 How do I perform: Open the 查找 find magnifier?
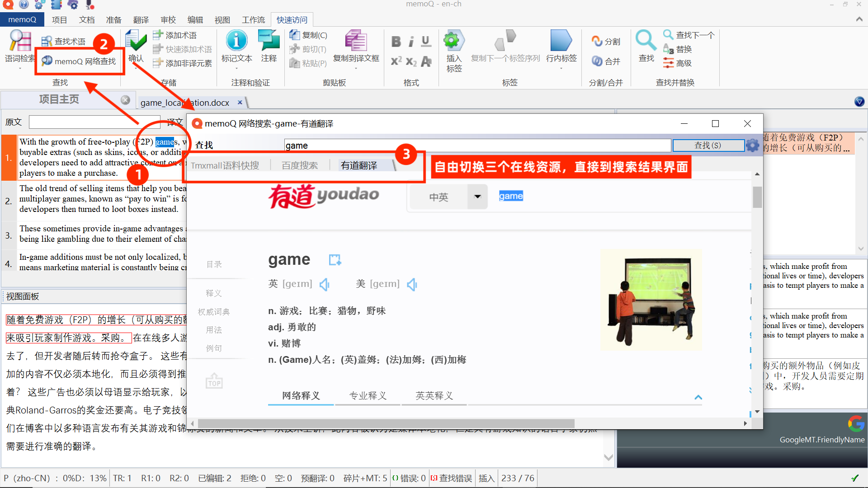[x=646, y=41]
